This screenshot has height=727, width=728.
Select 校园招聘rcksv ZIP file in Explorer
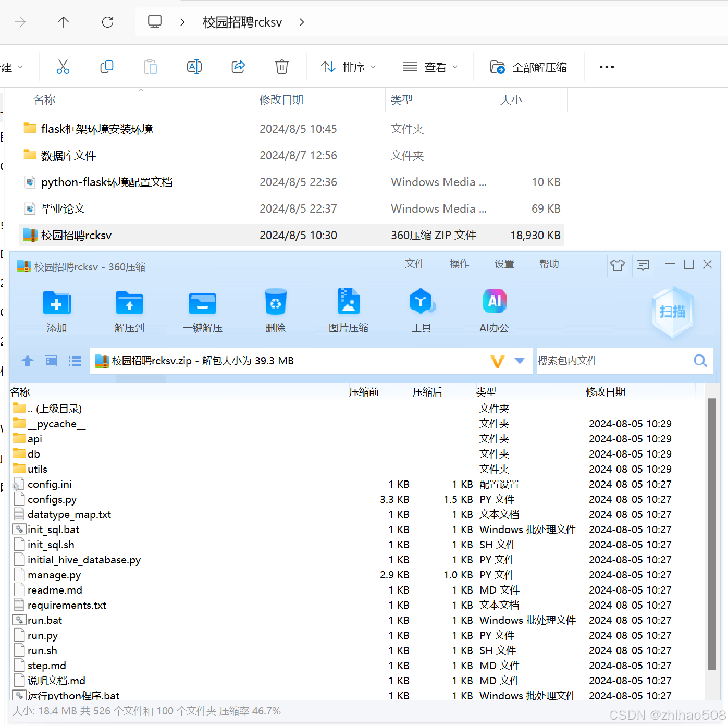292,235
